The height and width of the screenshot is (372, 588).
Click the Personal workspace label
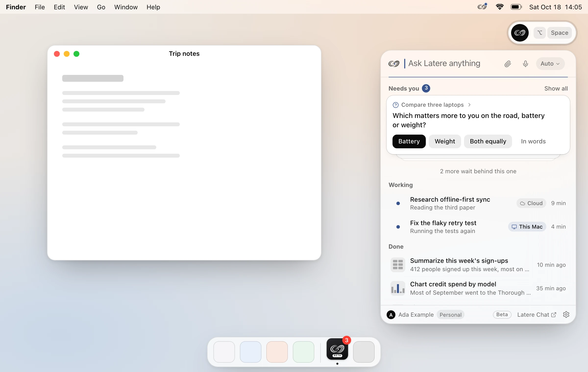click(450, 315)
